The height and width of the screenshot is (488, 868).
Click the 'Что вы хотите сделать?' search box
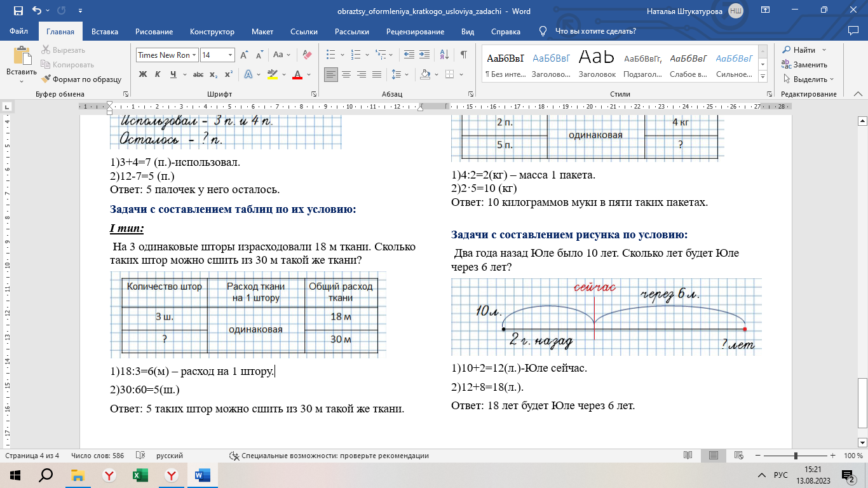point(595,31)
